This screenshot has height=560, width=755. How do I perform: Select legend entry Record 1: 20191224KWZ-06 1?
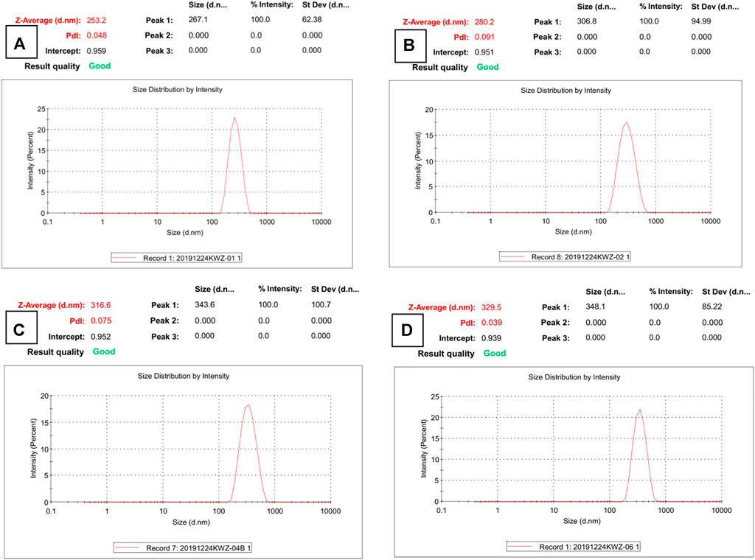point(574,547)
